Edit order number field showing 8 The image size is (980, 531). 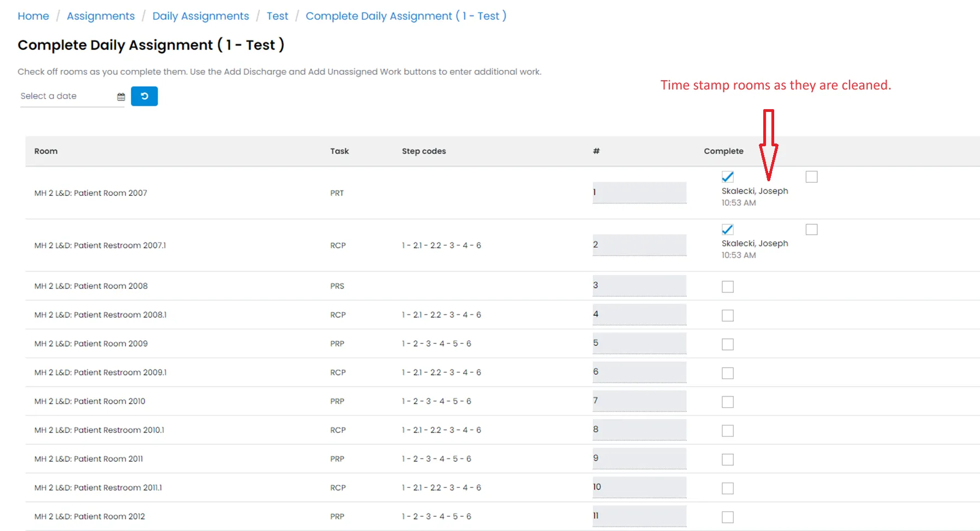pyautogui.click(x=639, y=430)
